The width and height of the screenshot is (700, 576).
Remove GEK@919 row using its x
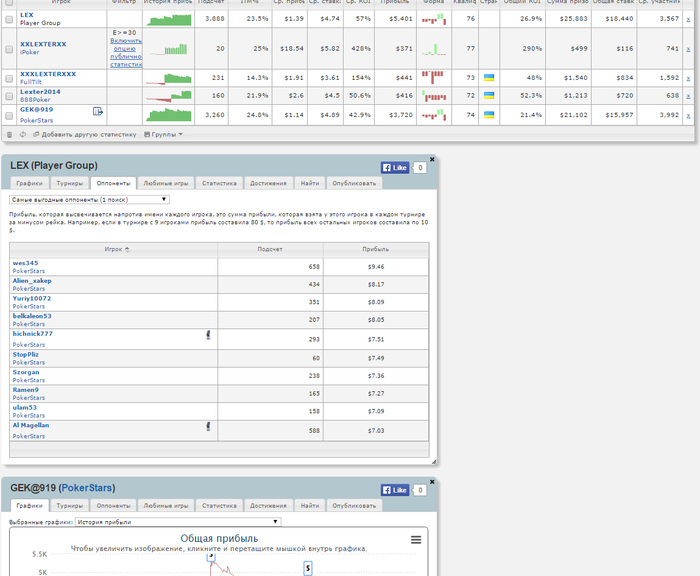[688, 115]
